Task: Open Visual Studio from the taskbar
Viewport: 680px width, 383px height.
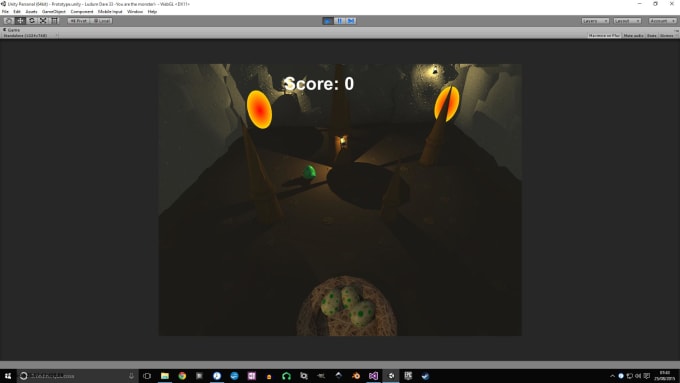Action: (x=373, y=376)
